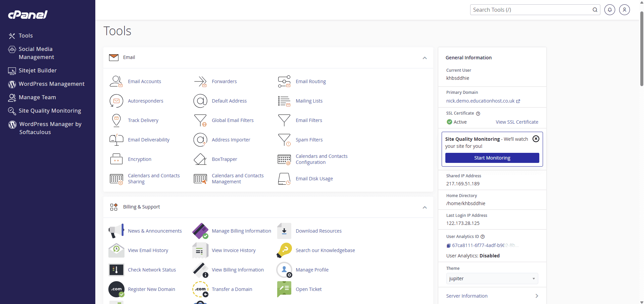Click the cPanel logo
The height and width of the screenshot is (304, 644).
click(28, 14)
